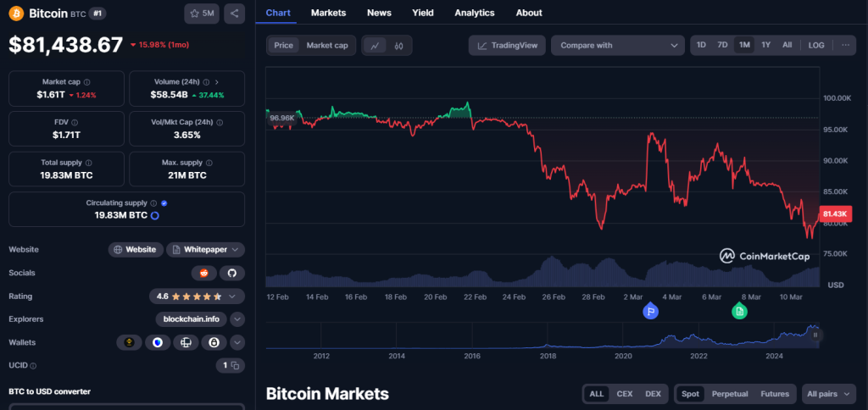The width and height of the screenshot is (868, 410).
Task: Open the arrow next to Volume (24h)
Action: 216,82
